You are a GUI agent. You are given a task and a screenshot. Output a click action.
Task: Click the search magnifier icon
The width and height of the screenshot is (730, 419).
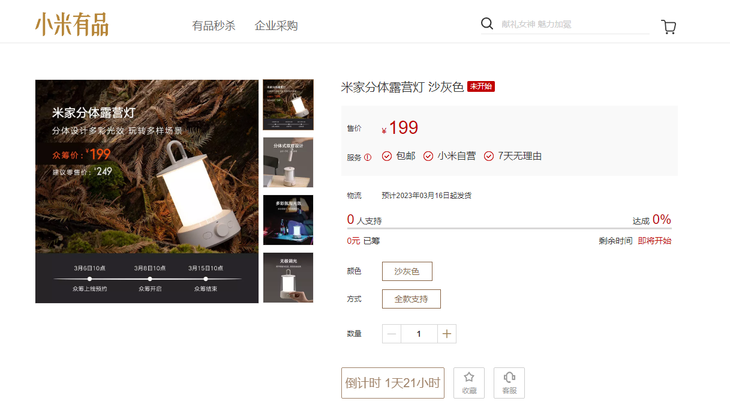point(487,23)
